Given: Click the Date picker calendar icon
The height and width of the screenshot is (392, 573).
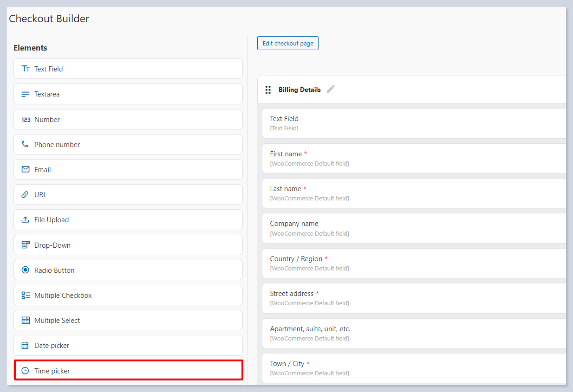Looking at the screenshot, I should point(25,346).
